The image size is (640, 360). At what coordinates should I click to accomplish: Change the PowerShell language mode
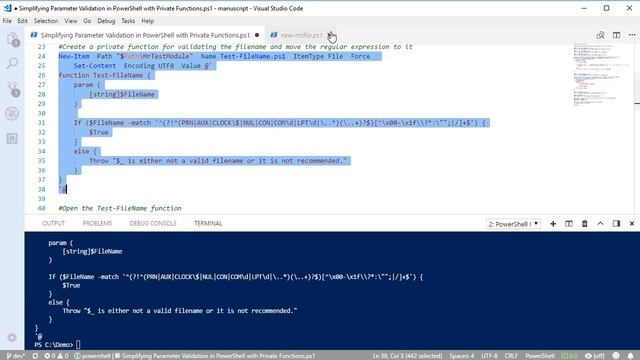(540, 356)
